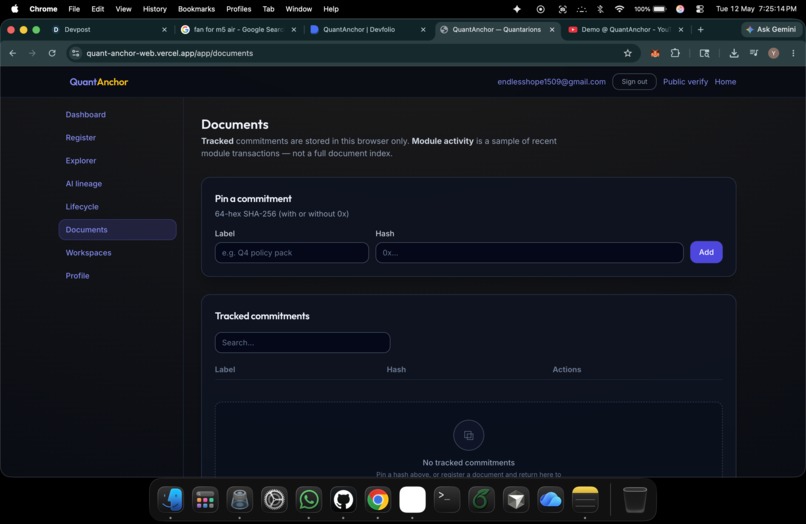Image resolution: width=806 pixels, height=524 pixels.
Task: Open WhatsApp from the dock
Action: tap(308, 499)
